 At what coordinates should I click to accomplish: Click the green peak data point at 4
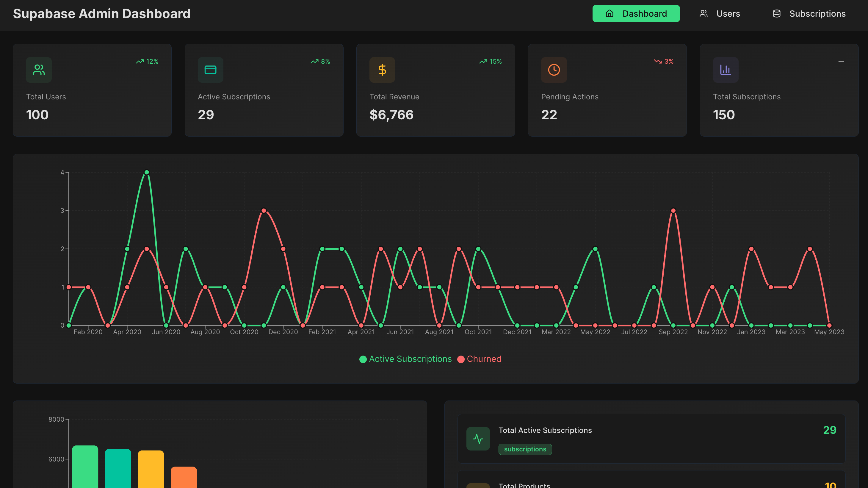[147, 172]
